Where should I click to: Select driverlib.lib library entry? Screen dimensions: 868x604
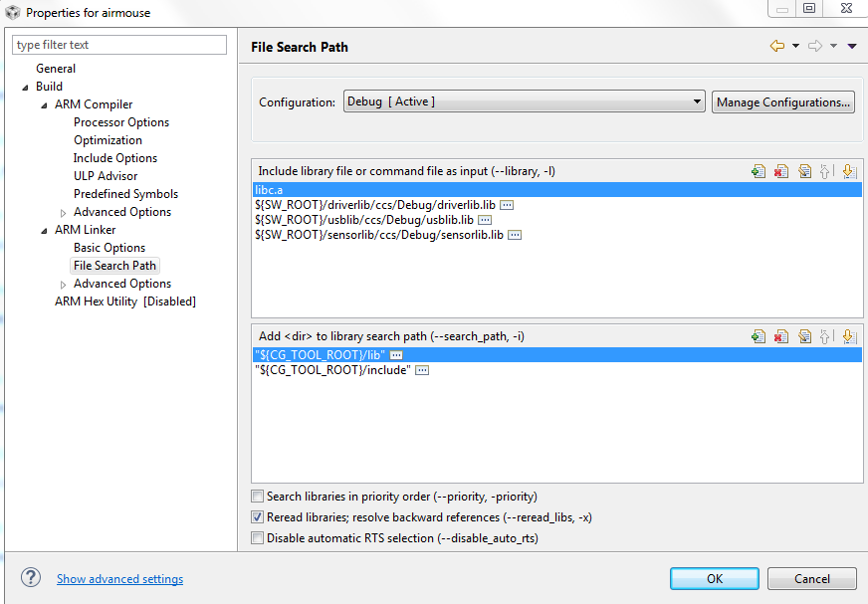[374, 205]
